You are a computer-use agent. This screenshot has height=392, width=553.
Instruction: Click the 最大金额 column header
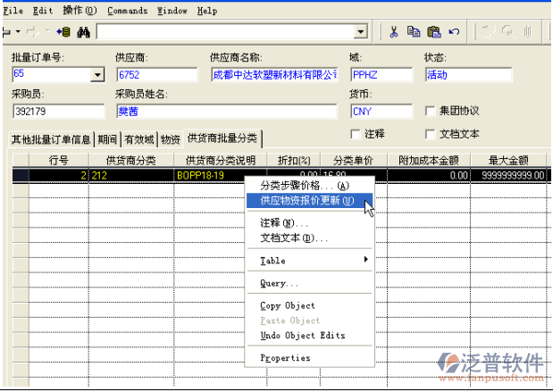coord(510,160)
